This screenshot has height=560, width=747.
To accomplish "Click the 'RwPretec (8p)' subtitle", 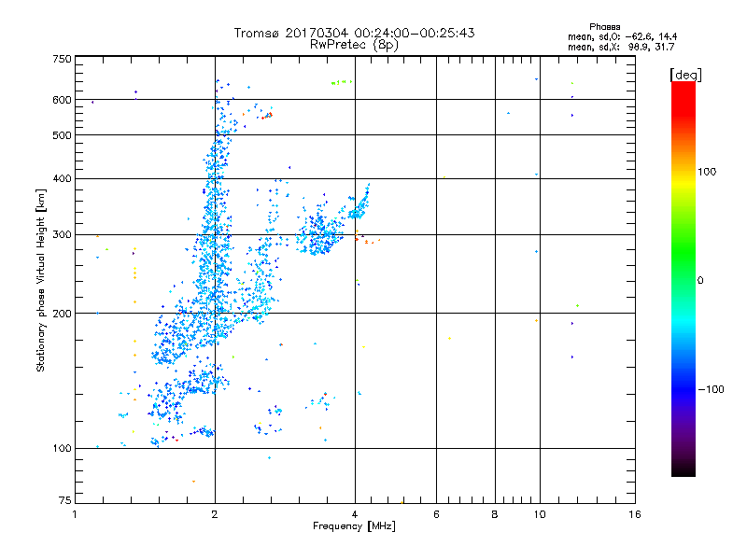I will click(354, 45).
